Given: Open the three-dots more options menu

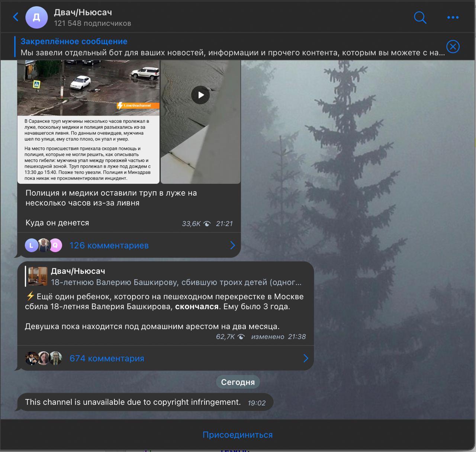Looking at the screenshot, I should pos(453,17).
